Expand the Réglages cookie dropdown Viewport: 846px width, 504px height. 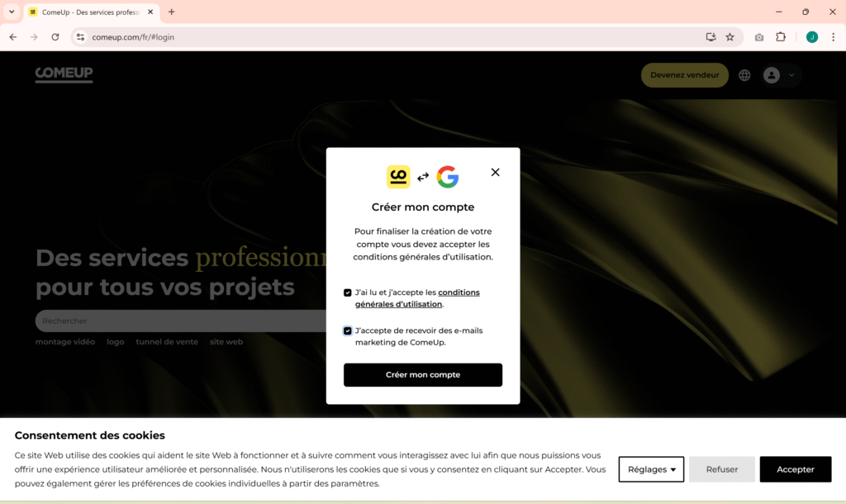pos(651,469)
